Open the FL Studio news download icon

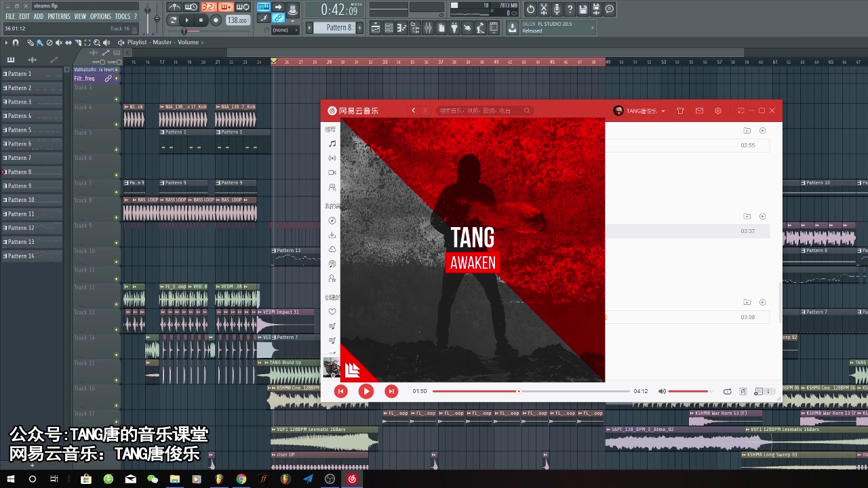[x=512, y=28]
